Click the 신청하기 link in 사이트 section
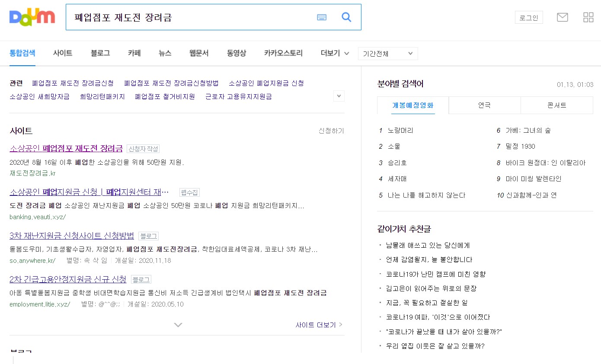Viewport: 601px width, 364px height. (x=331, y=131)
